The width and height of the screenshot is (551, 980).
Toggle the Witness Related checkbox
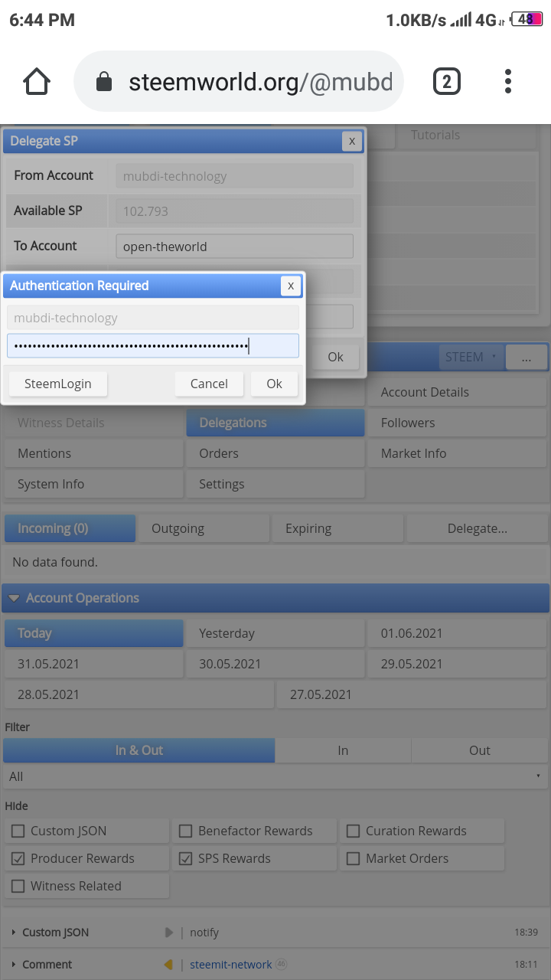click(x=18, y=886)
